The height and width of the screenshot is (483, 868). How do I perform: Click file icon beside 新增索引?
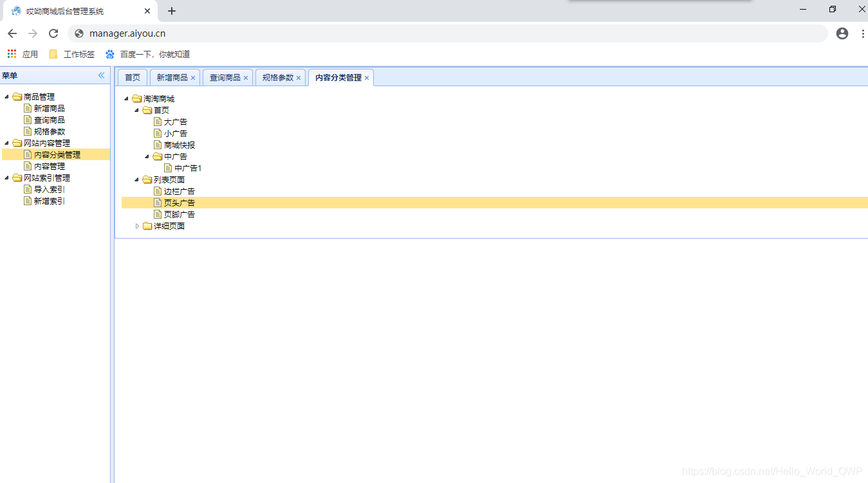coord(28,201)
